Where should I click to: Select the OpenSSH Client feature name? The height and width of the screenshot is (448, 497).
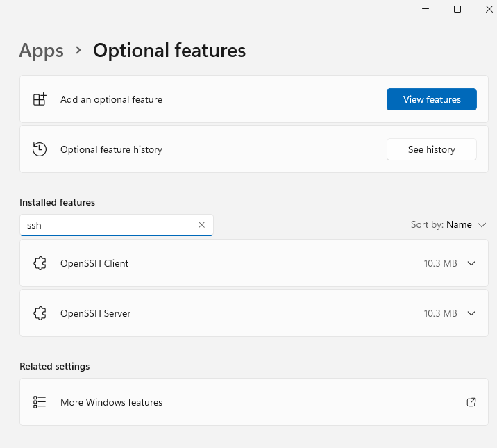pyautogui.click(x=94, y=264)
